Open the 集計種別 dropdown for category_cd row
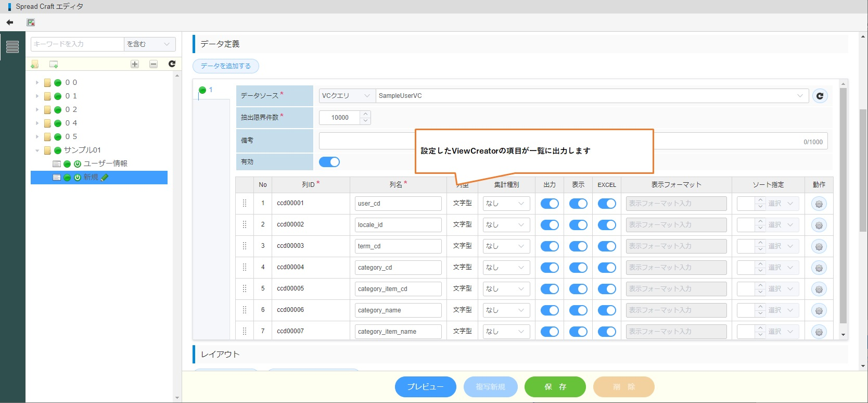This screenshot has height=403, width=868. click(x=506, y=268)
